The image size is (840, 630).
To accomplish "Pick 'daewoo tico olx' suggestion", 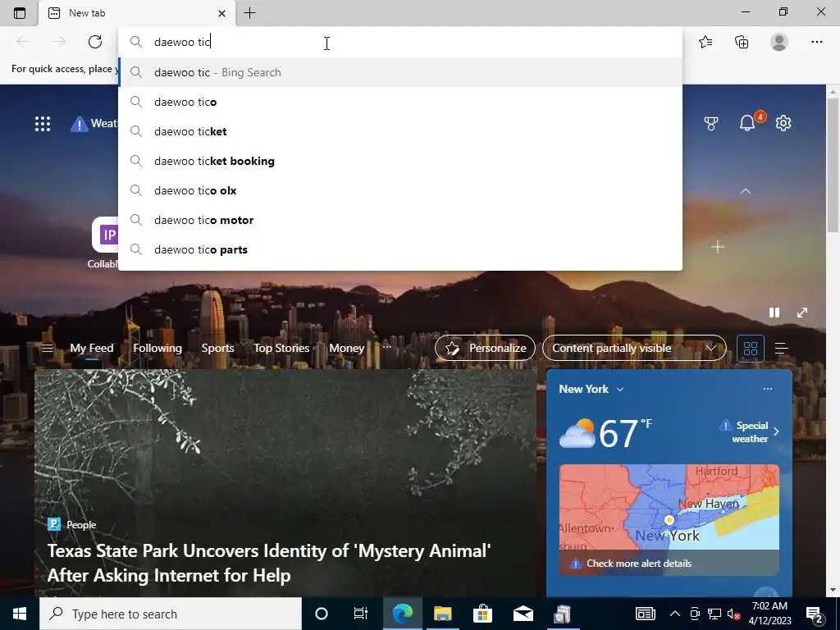I will pyautogui.click(x=400, y=190).
